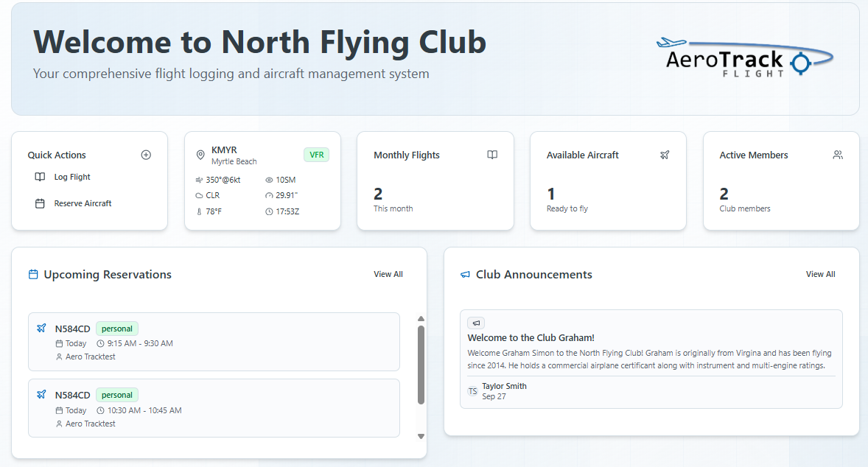Click View All in Club Announcements
The image size is (868, 467).
click(820, 274)
